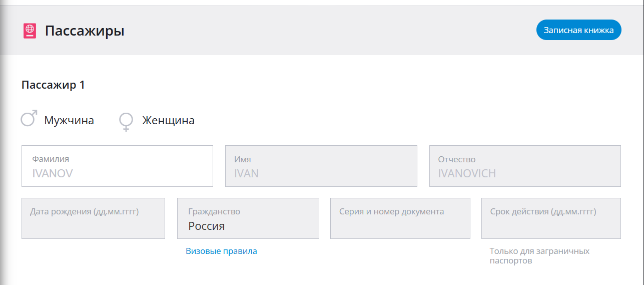This screenshot has width=644, height=285.
Task: Open the Записная книжка address book
Action: point(578,30)
